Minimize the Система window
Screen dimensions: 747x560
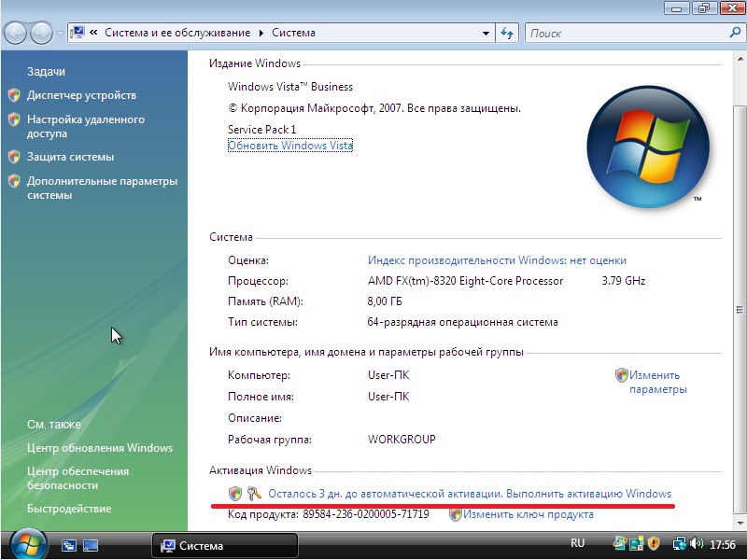(676, 7)
